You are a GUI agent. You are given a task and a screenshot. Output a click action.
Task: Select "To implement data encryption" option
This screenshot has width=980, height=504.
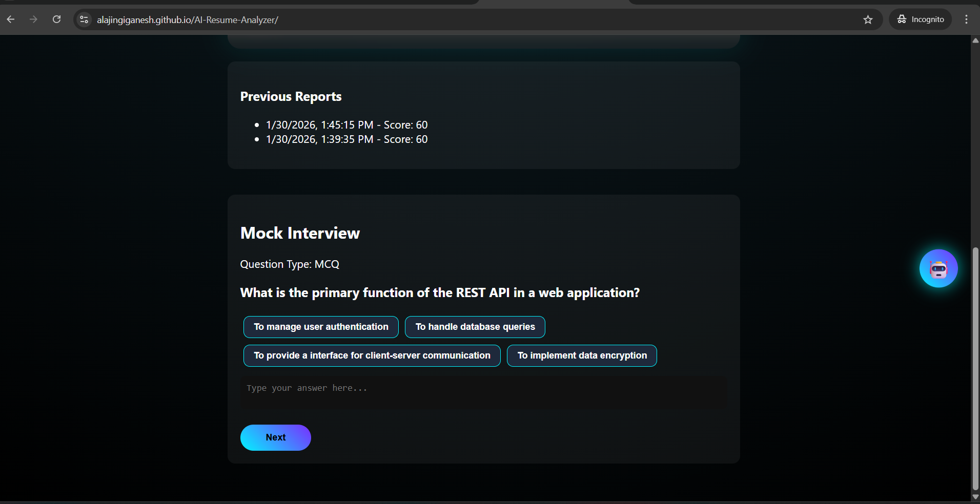point(582,355)
